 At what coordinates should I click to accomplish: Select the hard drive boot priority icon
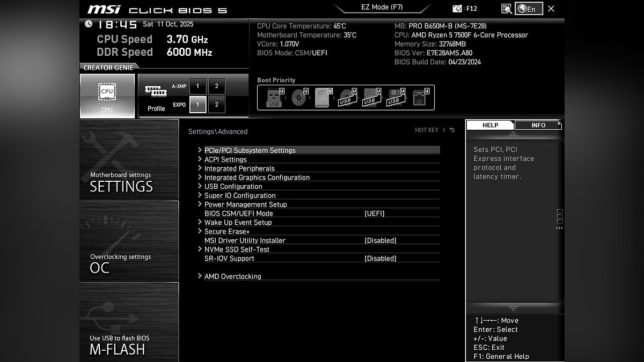(x=322, y=98)
